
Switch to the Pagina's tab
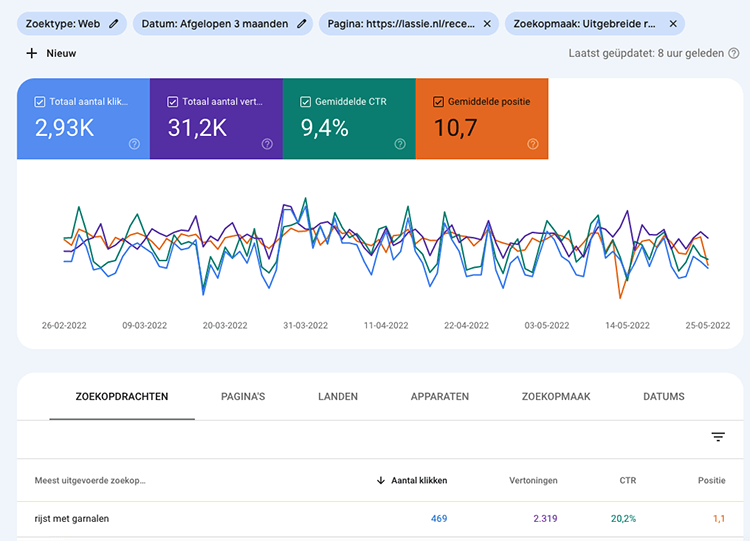(243, 397)
